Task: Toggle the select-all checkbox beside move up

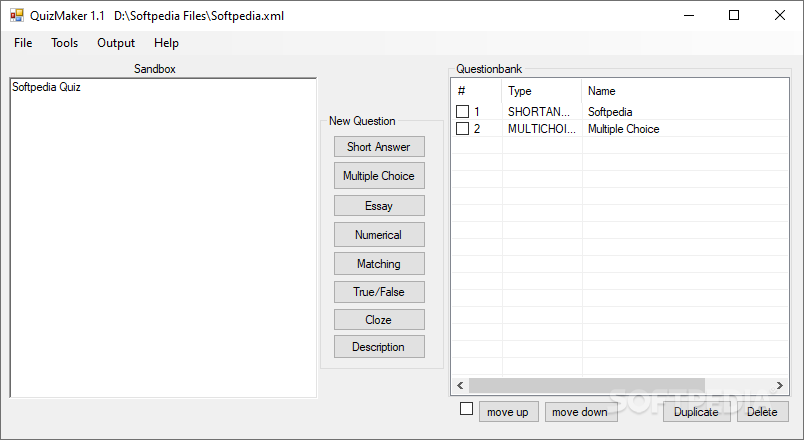Action: (x=467, y=409)
